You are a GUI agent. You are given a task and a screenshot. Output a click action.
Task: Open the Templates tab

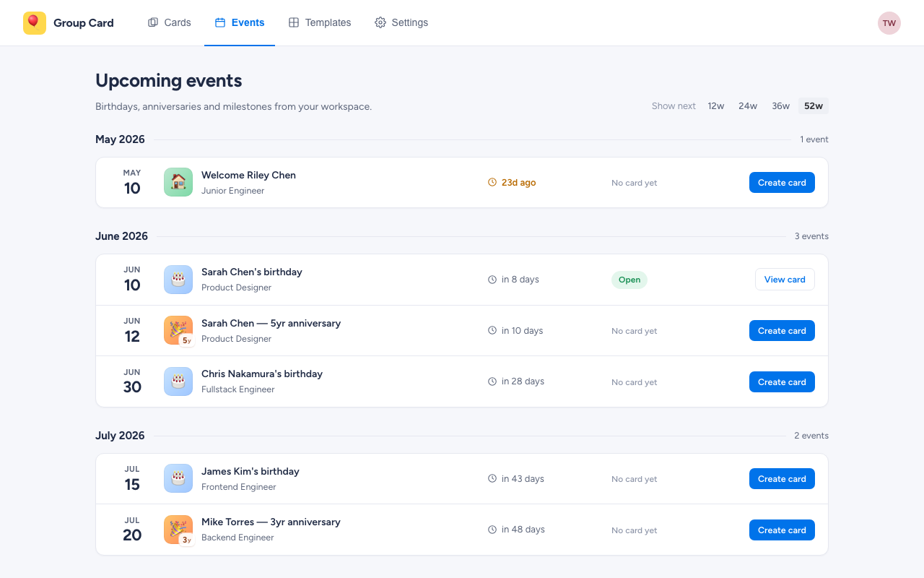coord(320,22)
